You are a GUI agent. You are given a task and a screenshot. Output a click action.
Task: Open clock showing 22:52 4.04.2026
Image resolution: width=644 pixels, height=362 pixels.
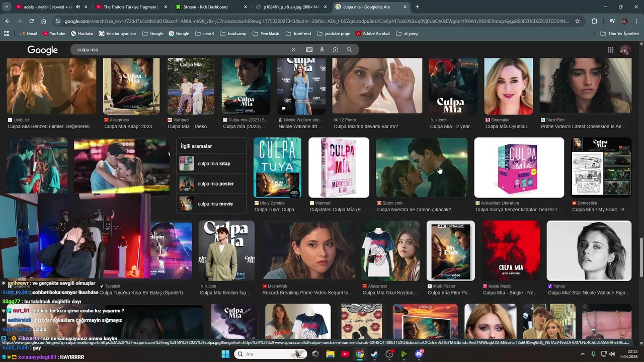[x=628, y=354]
